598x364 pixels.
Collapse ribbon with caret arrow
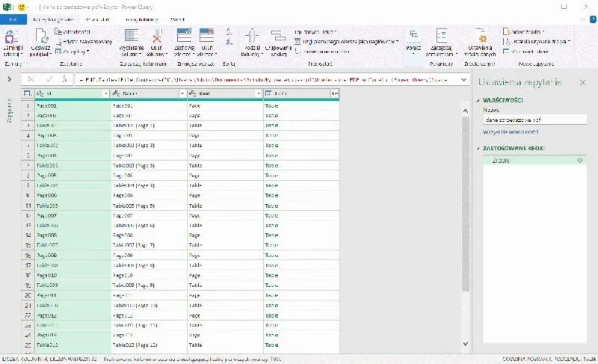click(583, 19)
